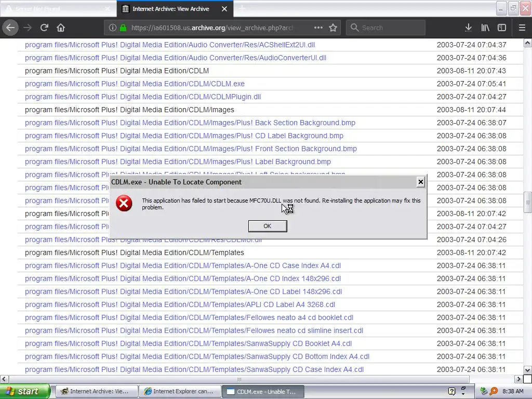Focus the Search box in toolbar
532x399 pixels.
tap(385, 28)
